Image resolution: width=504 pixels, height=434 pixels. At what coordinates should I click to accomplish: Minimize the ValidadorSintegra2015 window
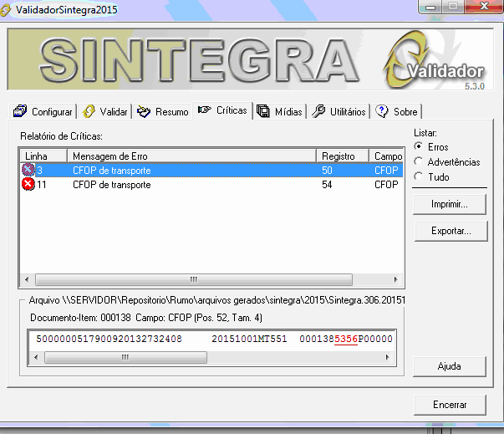(x=430, y=7)
